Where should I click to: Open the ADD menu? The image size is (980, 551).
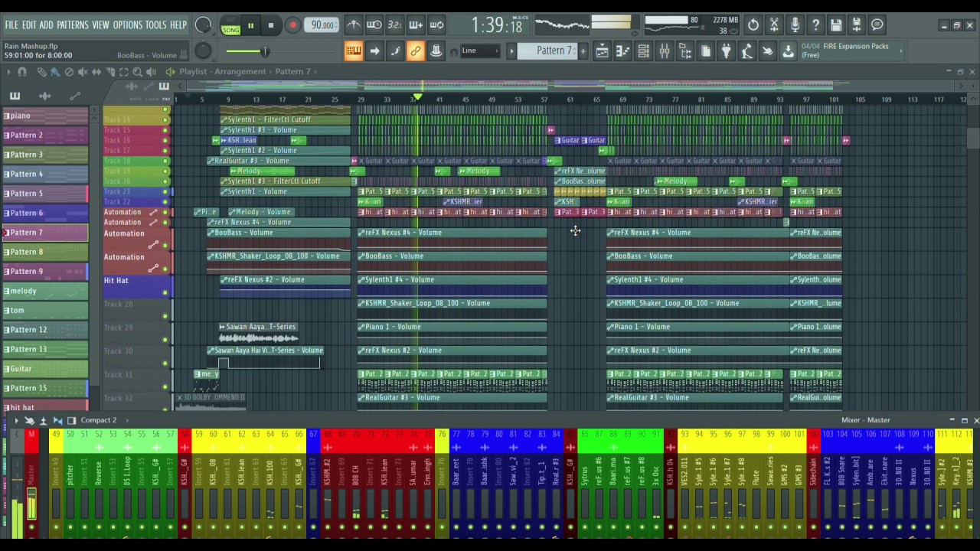tap(46, 25)
